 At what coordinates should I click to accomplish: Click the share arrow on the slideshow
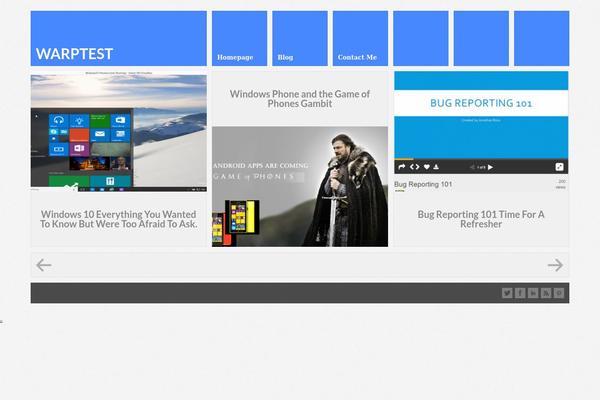pyautogui.click(x=401, y=167)
